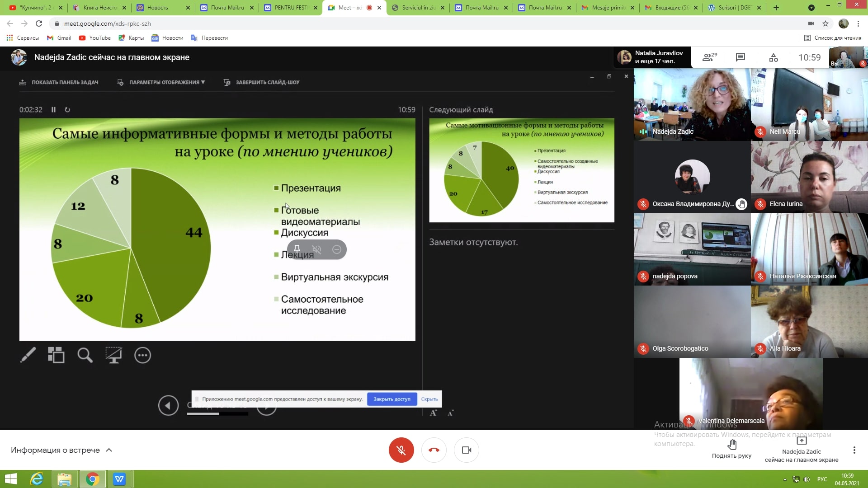Image resolution: width=868 pixels, height=488 pixels.
Task: Click the black screen slideshow icon
Action: click(x=113, y=355)
